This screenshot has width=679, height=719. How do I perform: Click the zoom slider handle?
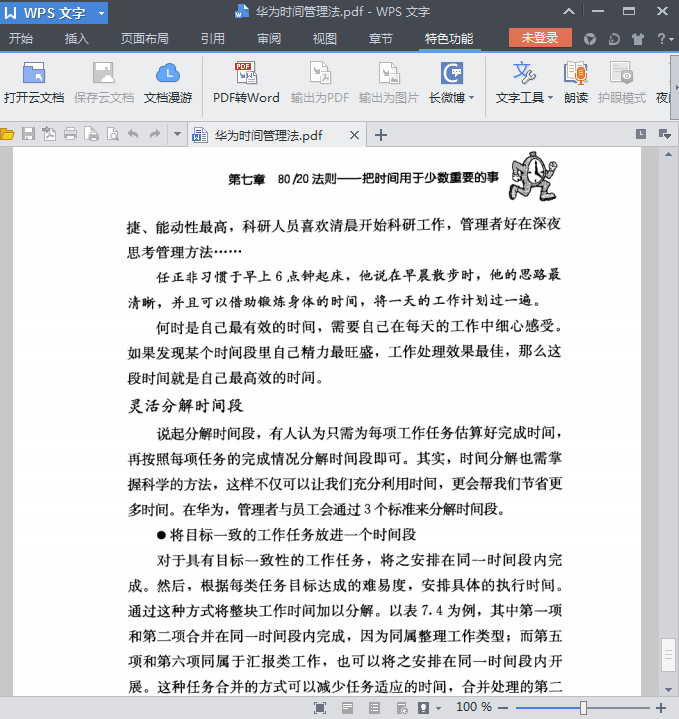point(583,708)
